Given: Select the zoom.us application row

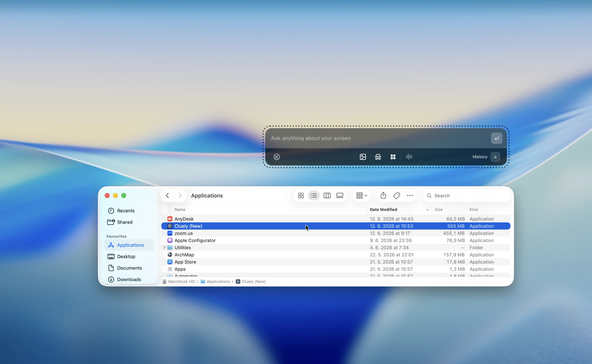Looking at the screenshot, I should [336, 233].
